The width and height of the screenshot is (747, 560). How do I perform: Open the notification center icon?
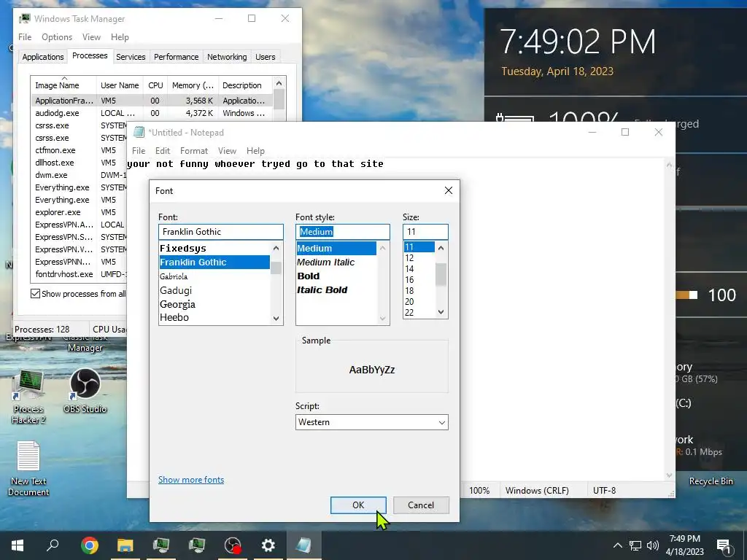pyautogui.click(x=724, y=546)
